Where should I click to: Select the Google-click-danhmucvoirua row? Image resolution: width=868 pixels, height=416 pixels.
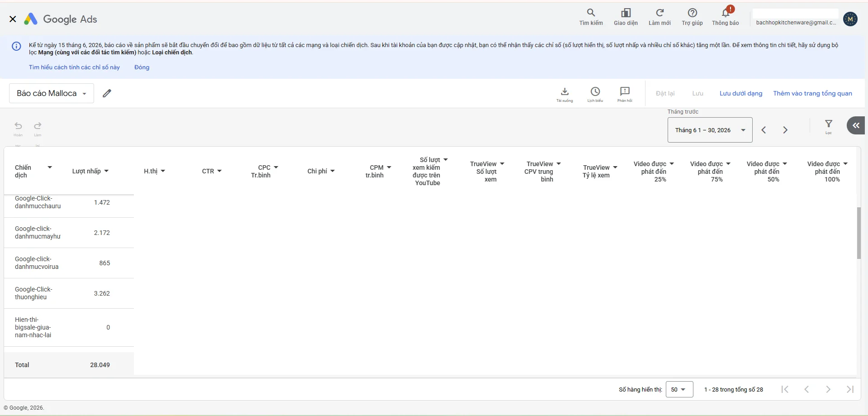69,263
